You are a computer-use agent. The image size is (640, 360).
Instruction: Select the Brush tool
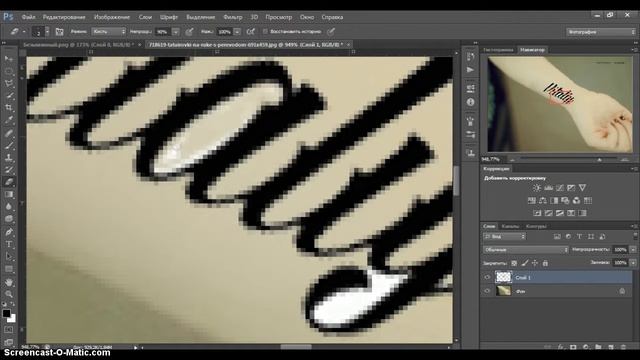point(9,145)
